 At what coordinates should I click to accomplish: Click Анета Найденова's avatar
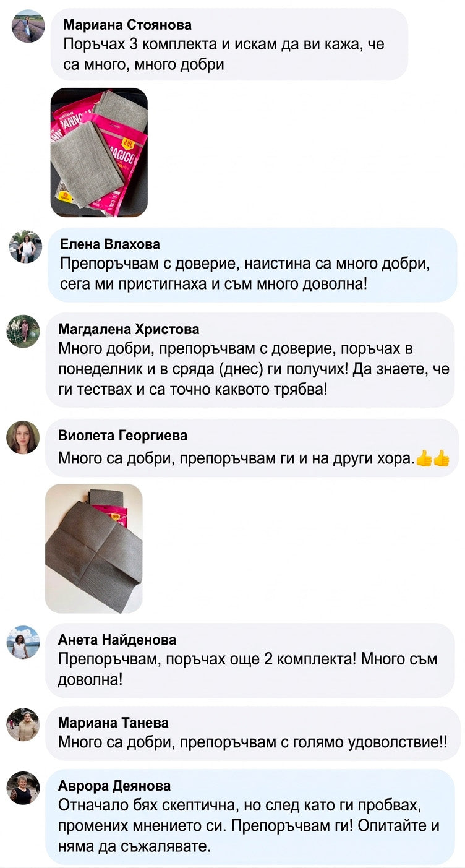click(23, 642)
